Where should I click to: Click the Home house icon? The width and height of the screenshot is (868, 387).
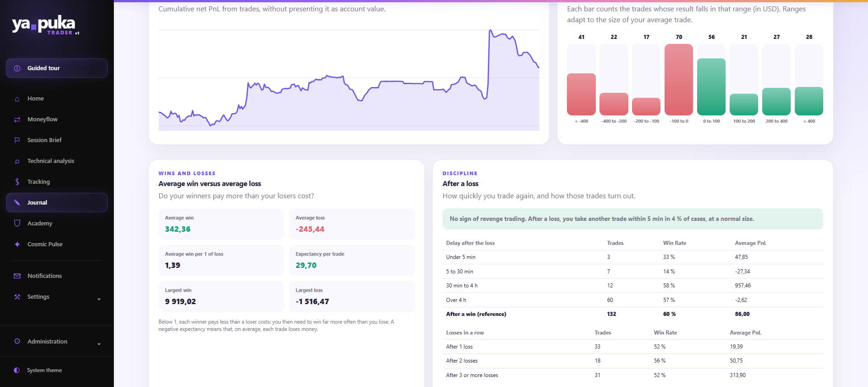(17, 99)
